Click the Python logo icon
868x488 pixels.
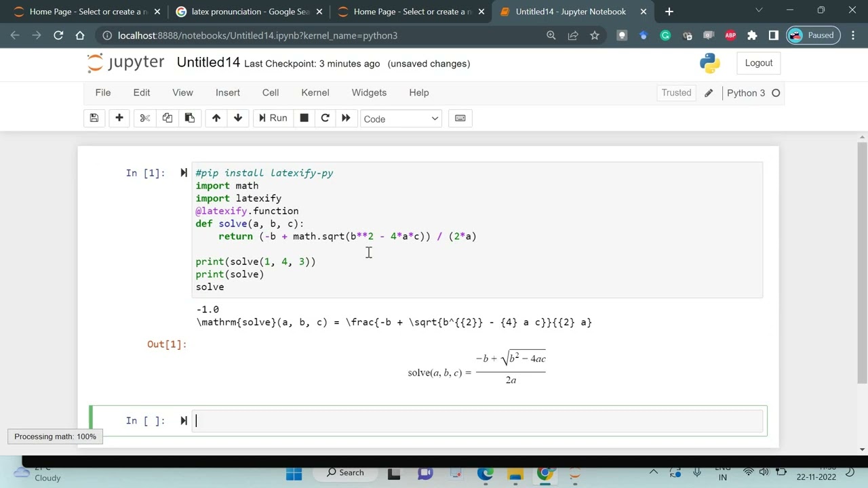710,63
